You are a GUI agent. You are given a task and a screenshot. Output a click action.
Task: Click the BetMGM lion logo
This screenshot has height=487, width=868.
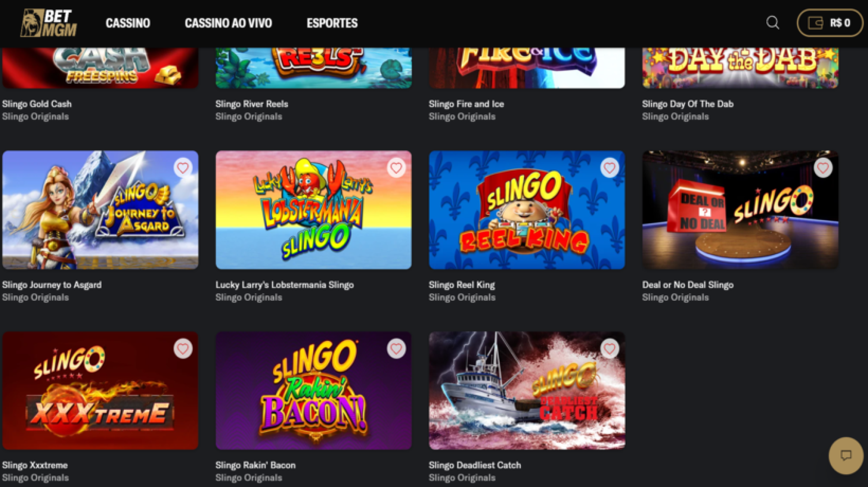pyautogui.click(x=48, y=23)
